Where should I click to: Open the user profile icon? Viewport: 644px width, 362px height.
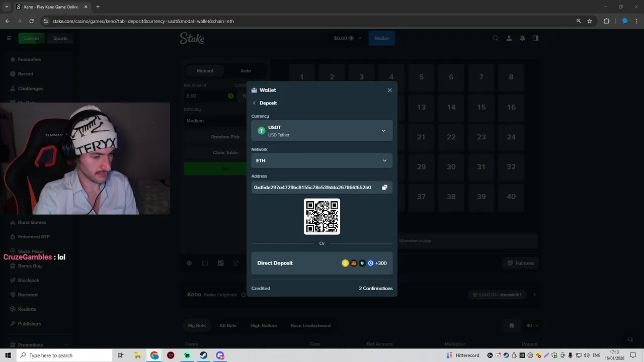point(509,38)
